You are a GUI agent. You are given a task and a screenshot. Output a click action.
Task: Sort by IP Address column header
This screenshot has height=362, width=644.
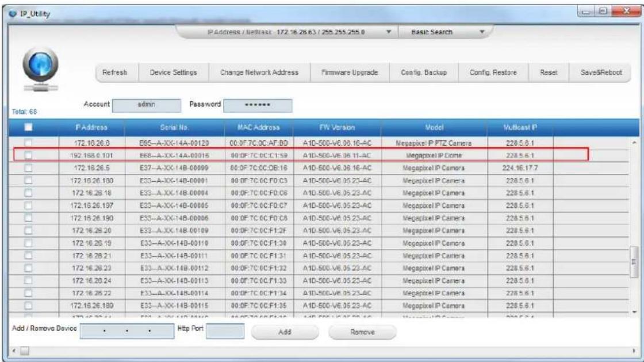(91, 127)
